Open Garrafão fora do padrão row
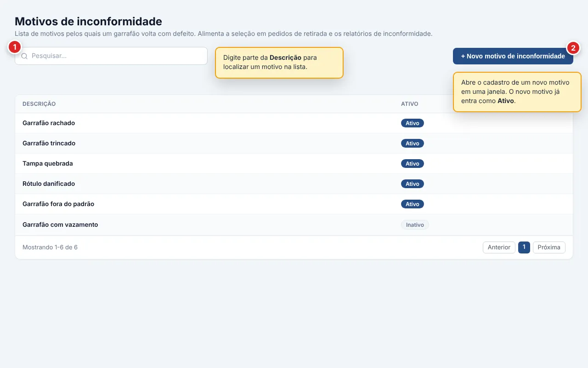The width and height of the screenshot is (588, 368). click(294, 204)
